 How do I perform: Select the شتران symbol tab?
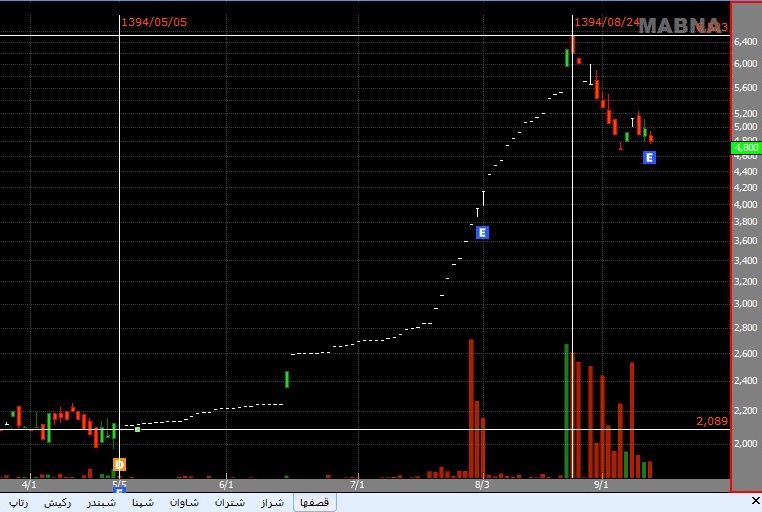tap(229, 502)
